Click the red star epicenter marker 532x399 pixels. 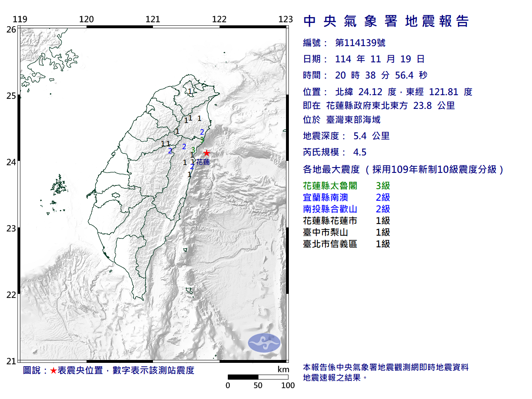[x=206, y=153]
